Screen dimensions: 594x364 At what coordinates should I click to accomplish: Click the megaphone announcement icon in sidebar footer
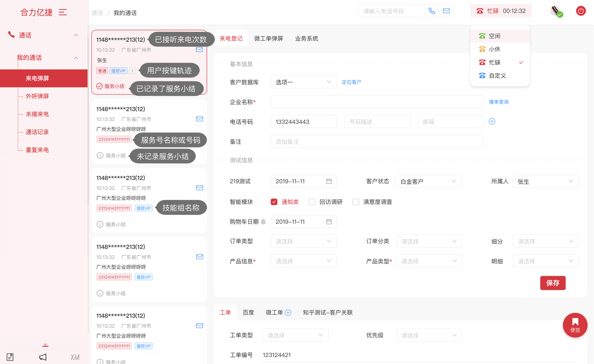[43, 357]
